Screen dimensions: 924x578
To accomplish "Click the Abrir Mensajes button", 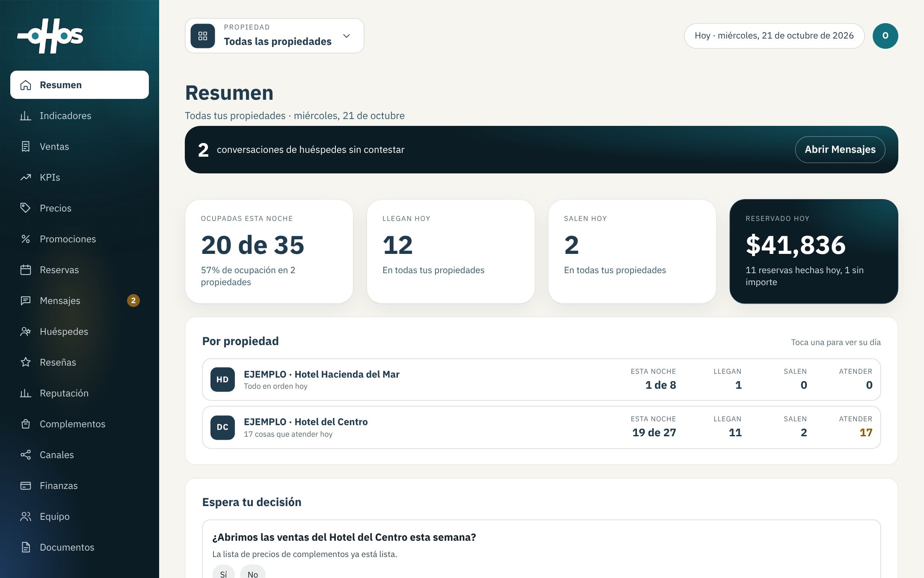I will coord(840,149).
